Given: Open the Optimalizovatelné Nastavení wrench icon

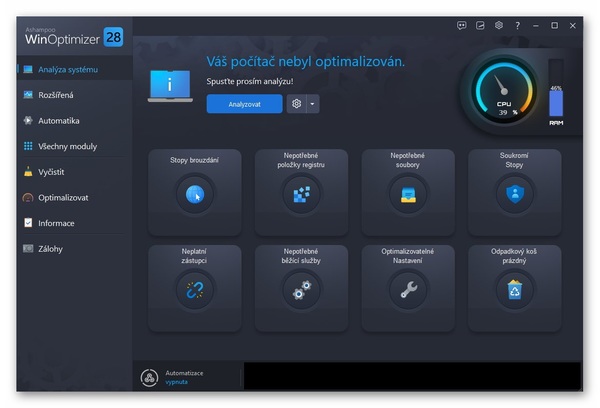Looking at the screenshot, I should point(408,290).
